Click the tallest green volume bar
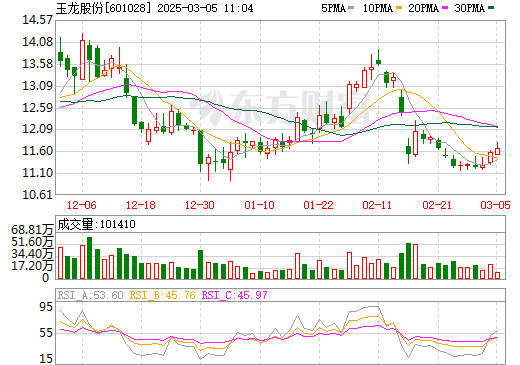 point(89,258)
